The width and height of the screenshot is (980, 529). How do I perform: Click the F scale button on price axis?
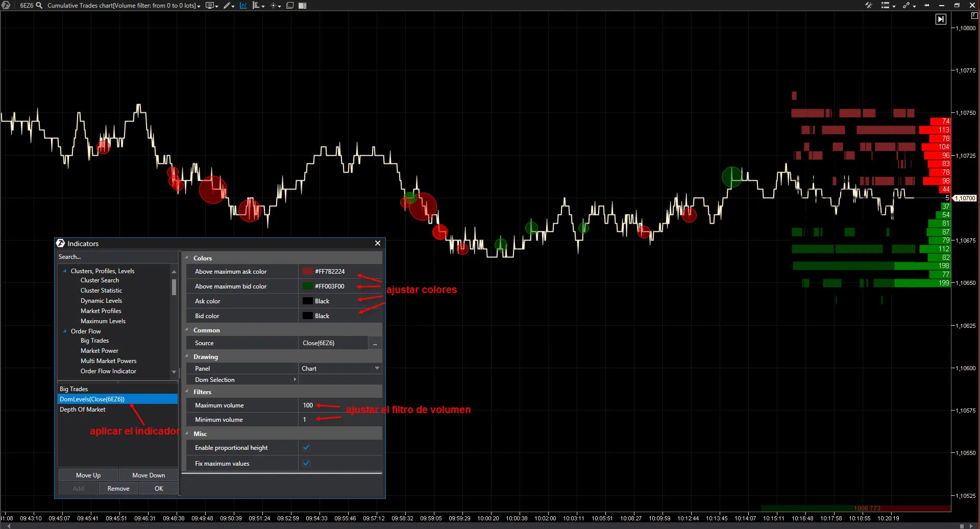[x=974, y=16]
